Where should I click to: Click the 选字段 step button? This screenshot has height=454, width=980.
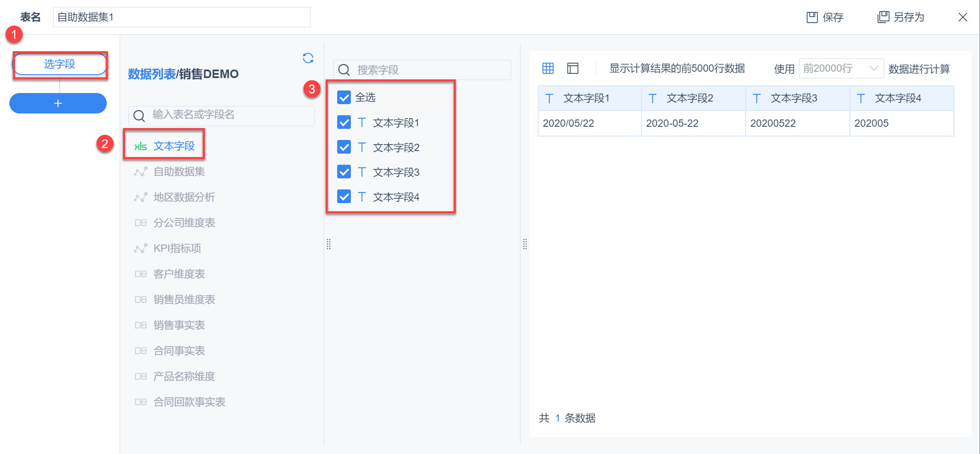tap(60, 64)
